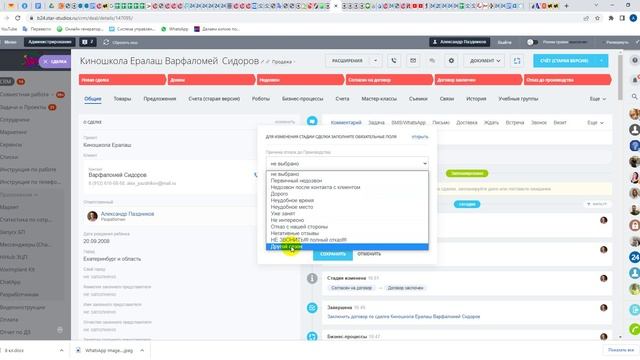Select 'Первичный недозвон' option
Viewport: 640px width, 360px height.
(x=347, y=181)
